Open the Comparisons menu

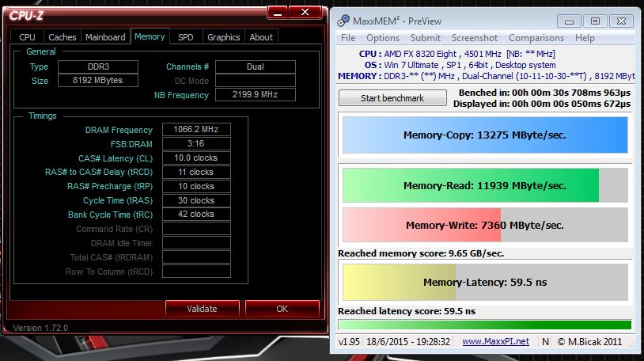click(536, 38)
